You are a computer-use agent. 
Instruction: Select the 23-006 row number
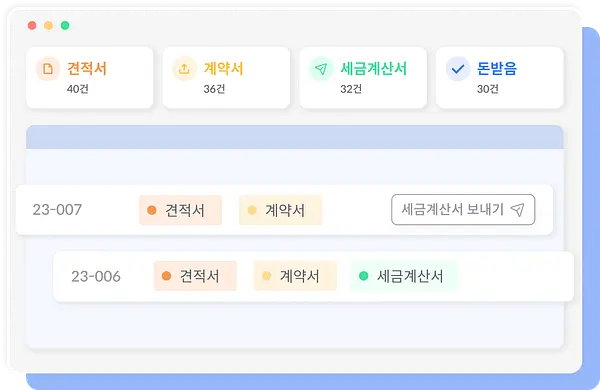pos(96,276)
